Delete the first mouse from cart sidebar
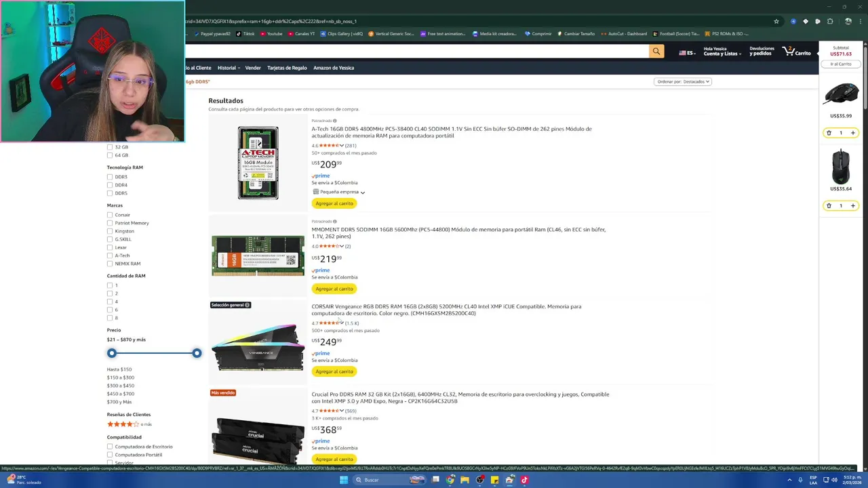This screenshot has height=488, width=868. coord(829,133)
